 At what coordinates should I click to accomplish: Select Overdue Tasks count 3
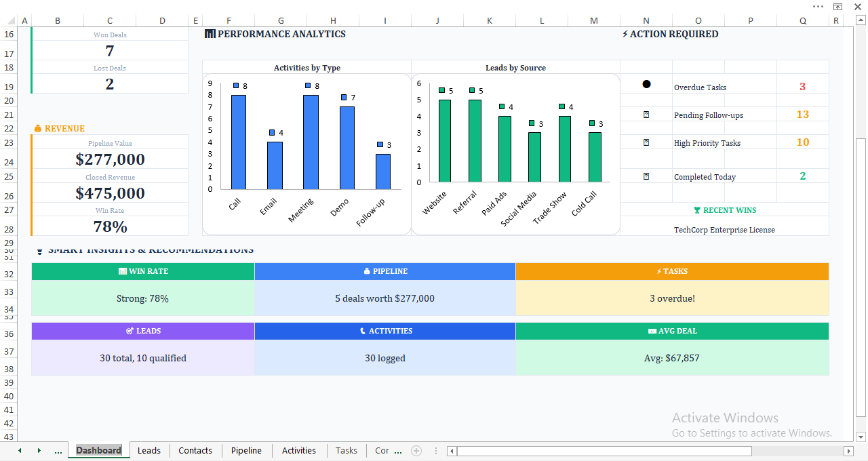pyautogui.click(x=803, y=87)
